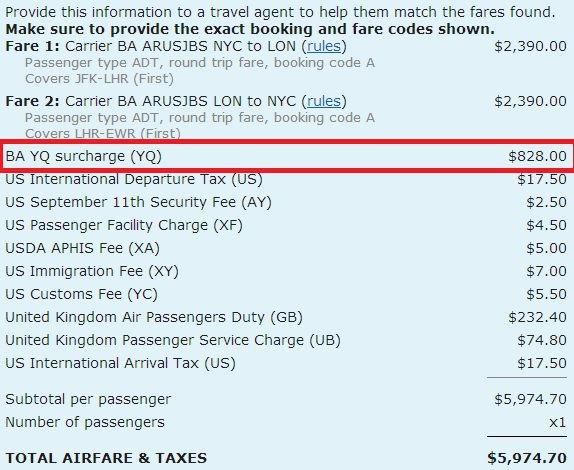
Task: Open the rules link for Fare 1
Action: (x=324, y=46)
